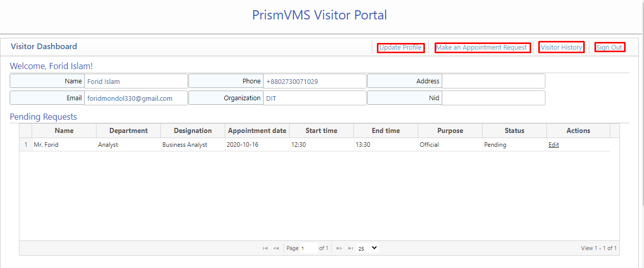Sort by Department column header
Viewport: 644px width, 268px height.
coord(128,131)
